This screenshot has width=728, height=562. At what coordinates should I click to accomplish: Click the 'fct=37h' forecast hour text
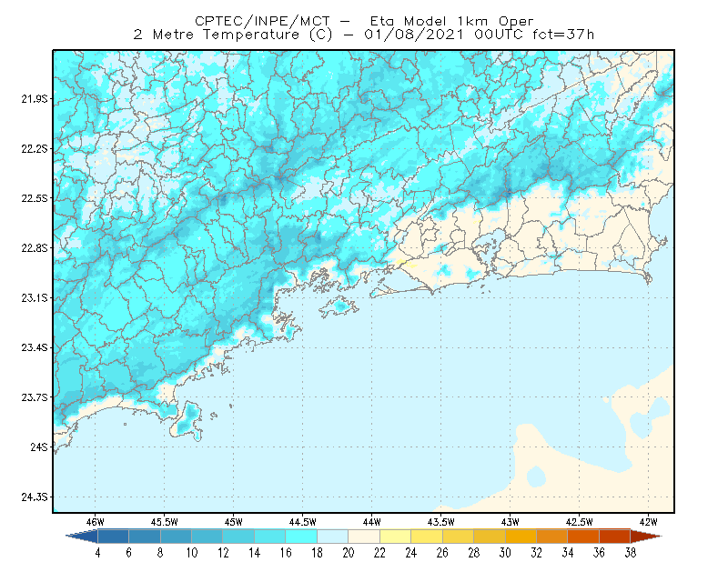pos(563,35)
